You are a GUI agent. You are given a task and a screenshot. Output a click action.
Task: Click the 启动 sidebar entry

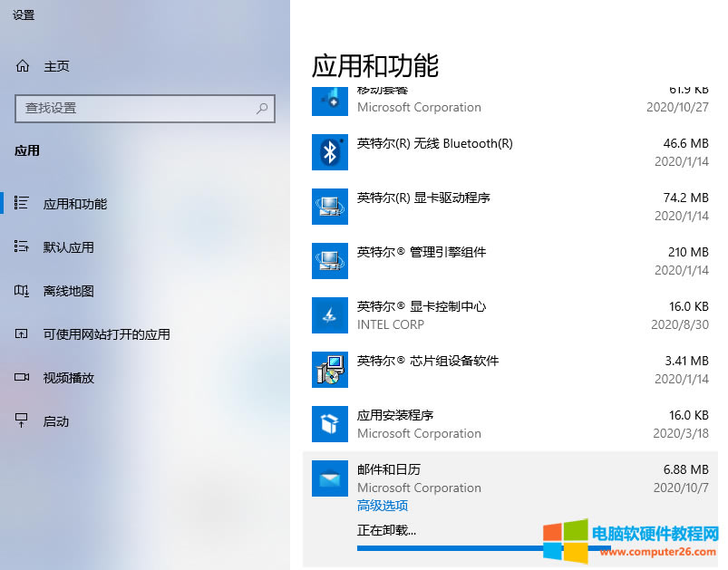pos(54,420)
